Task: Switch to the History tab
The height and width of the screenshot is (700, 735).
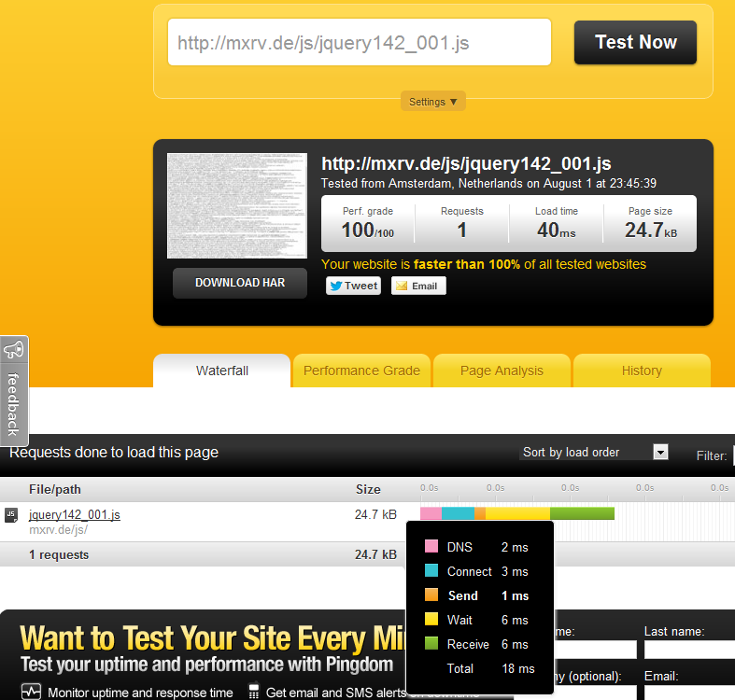Action: click(x=642, y=371)
